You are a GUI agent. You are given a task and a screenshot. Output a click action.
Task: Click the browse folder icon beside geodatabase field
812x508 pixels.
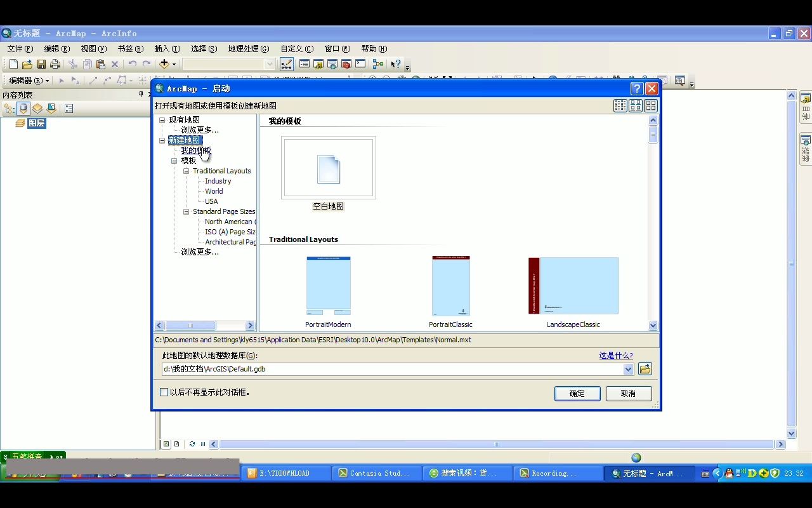[645, 369]
